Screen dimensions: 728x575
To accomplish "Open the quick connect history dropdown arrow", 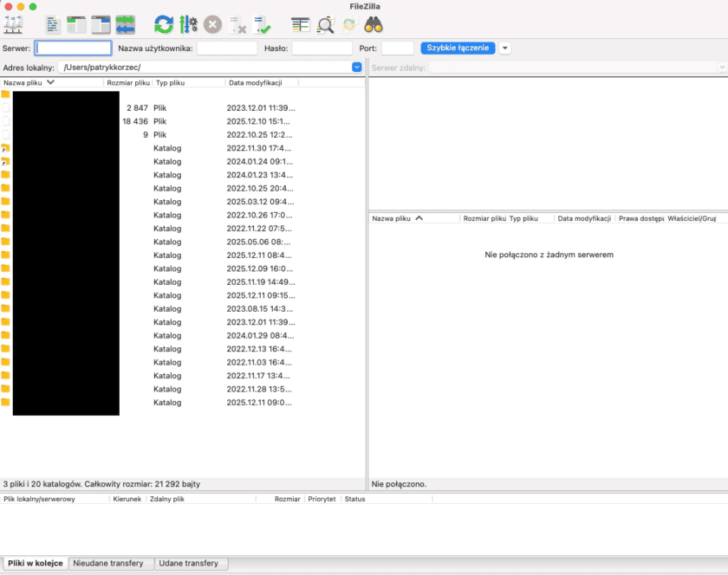I will tap(505, 48).
